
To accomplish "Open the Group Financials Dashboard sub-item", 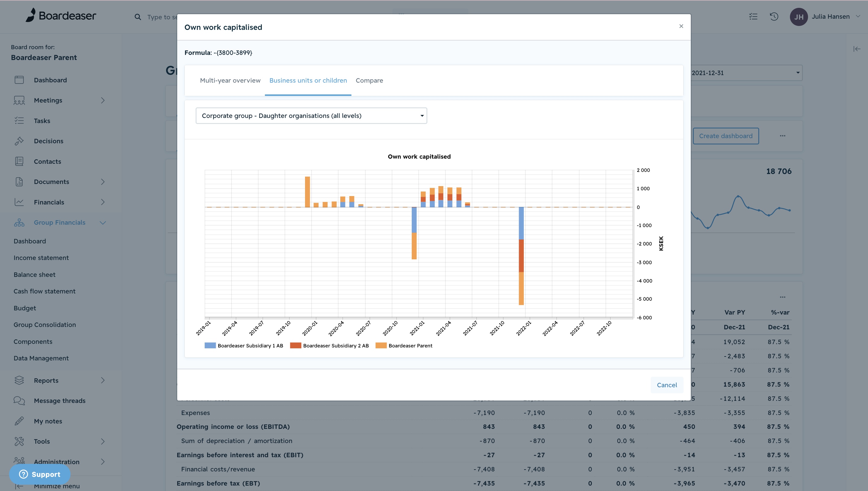I will click(x=30, y=241).
